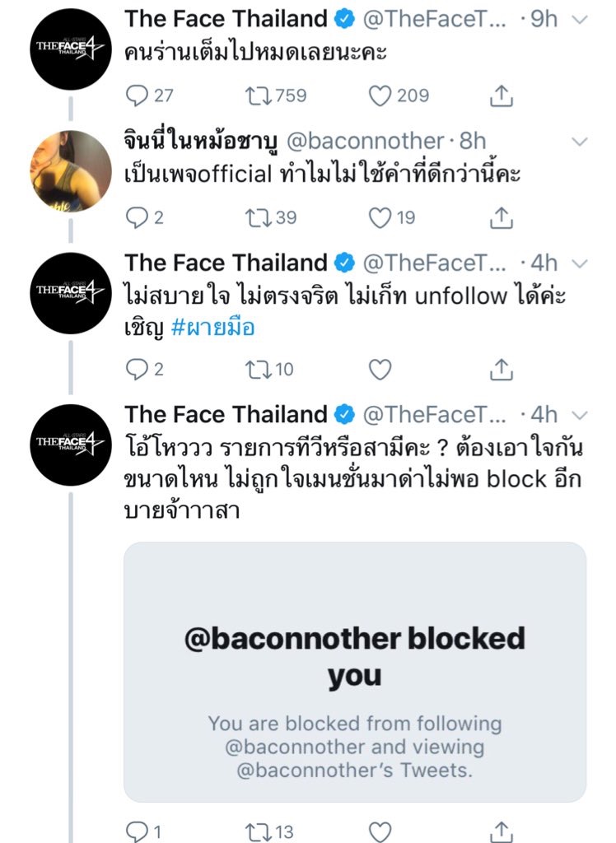Open The Face Thailand avatar on first tweet
Screen dimensions: 616x843
click(70, 49)
